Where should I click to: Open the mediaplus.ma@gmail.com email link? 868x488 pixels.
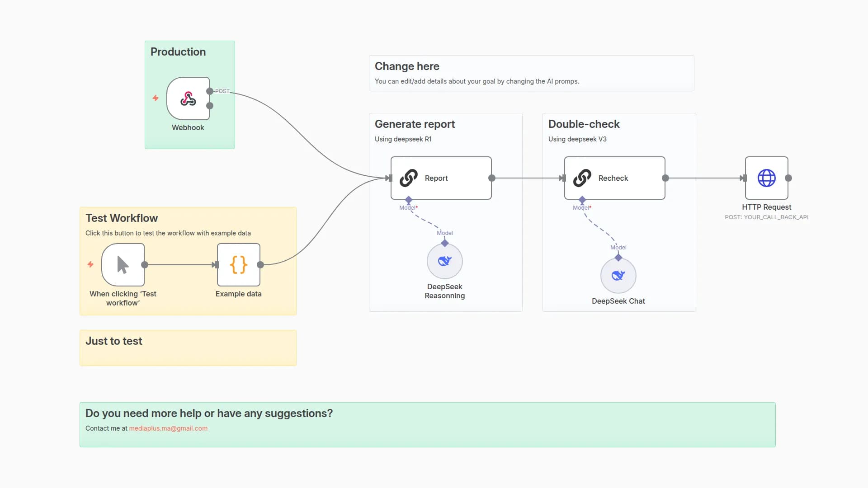[168, 428]
